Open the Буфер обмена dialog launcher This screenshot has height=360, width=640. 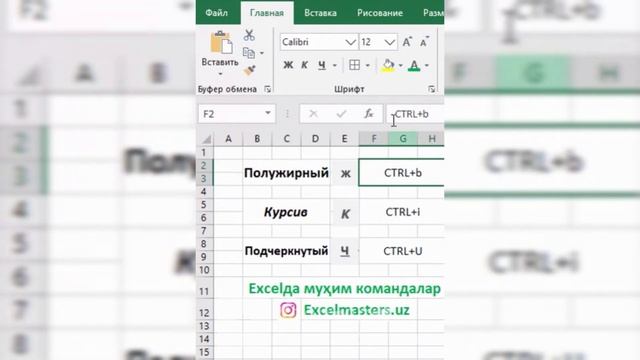268,89
